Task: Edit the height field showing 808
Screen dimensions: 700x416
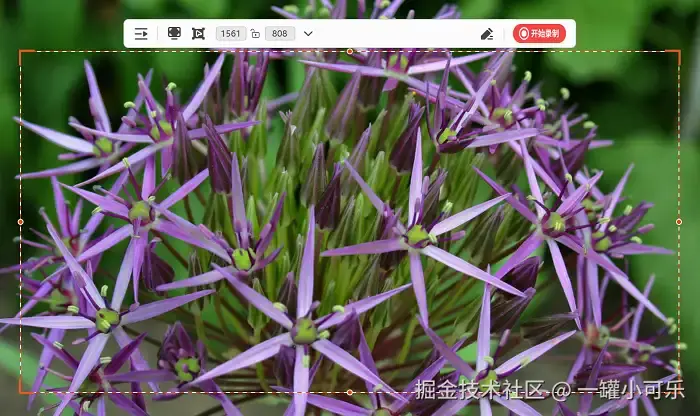Action: click(280, 33)
